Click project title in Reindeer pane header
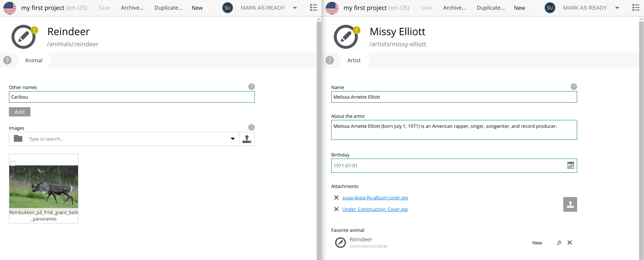 click(x=54, y=8)
